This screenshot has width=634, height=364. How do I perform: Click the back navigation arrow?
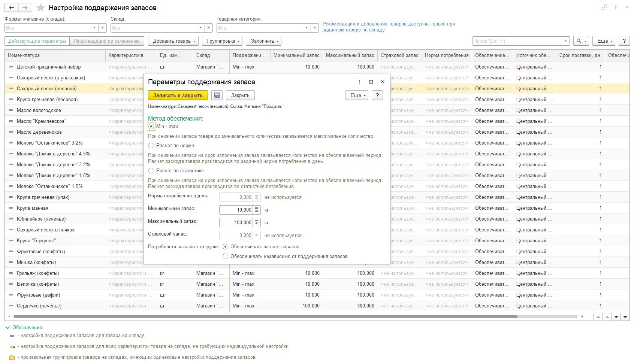12,8
